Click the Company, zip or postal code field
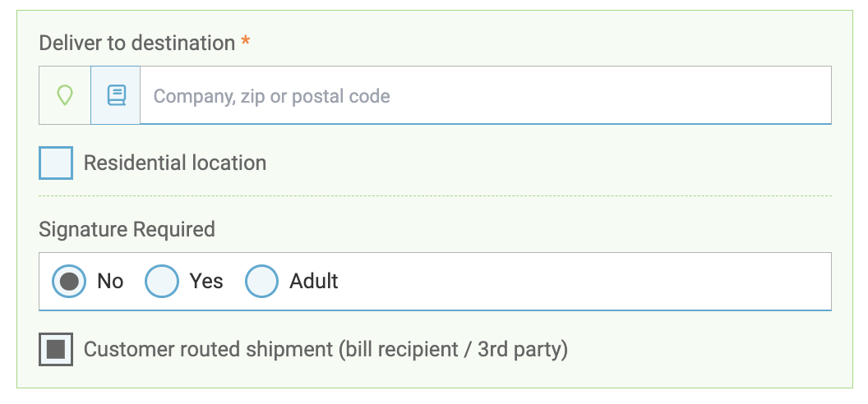 (x=485, y=95)
